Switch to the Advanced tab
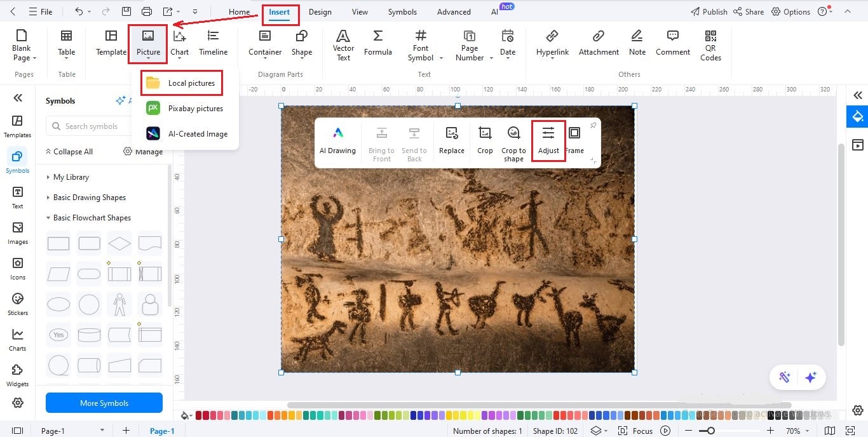This screenshot has height=437, width=868. coord(454,11)
